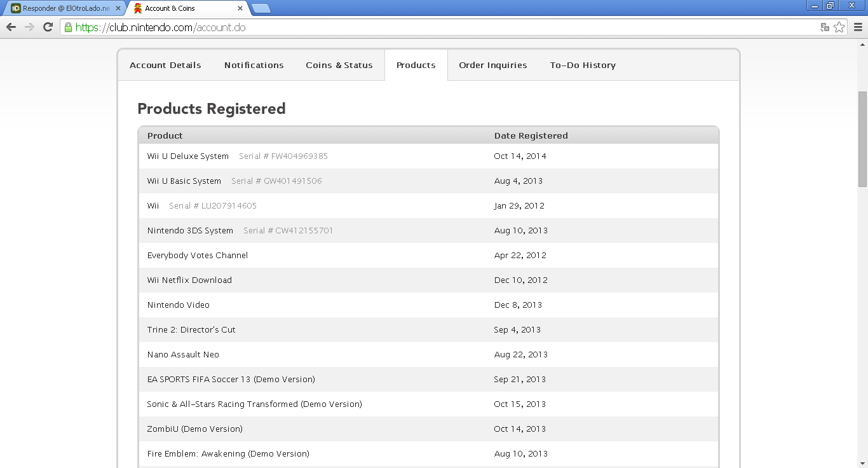
Task: Click the Oct 15, 2013 date
Action: pyautogui.click(x=520, y=404)
